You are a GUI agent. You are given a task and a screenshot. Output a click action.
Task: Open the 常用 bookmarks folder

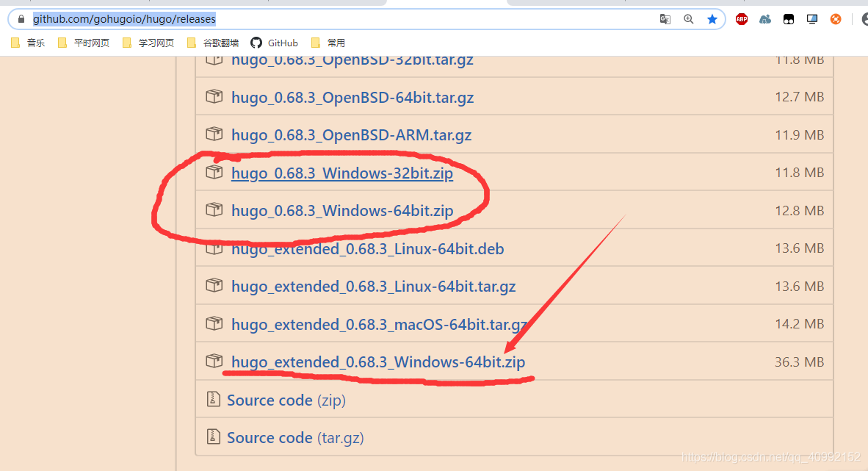coord(328,43)
